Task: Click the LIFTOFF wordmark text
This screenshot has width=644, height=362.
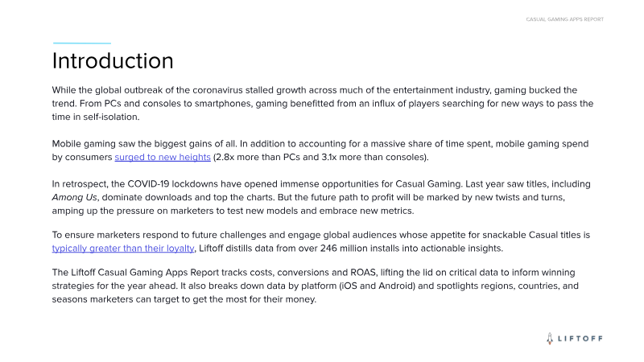Action: tap(580, 339)
